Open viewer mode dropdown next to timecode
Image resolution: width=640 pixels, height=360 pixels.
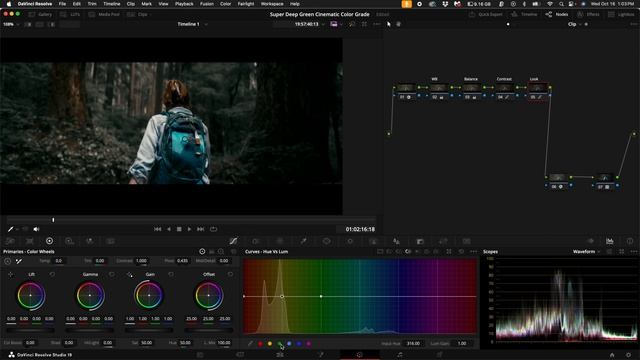[x=336, y=24]
